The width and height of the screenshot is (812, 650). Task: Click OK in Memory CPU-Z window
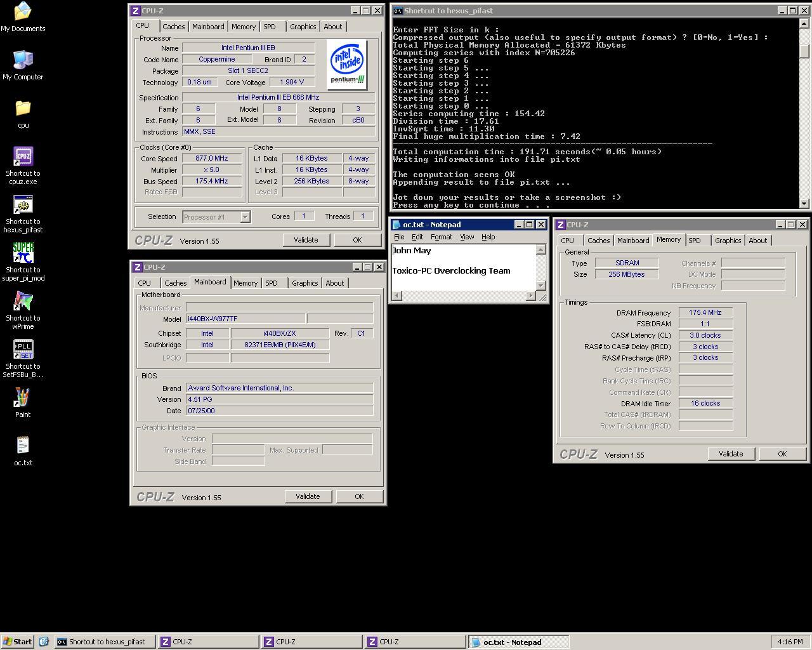coord(782,454)
